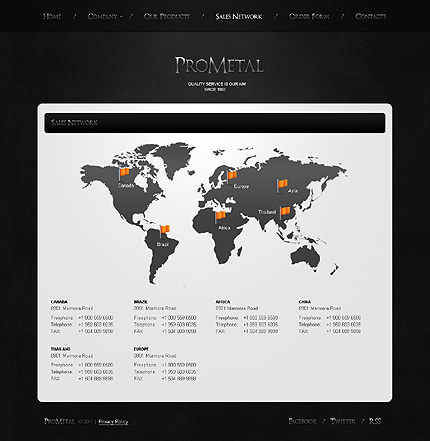Select the Thailand flag marker
Image resolution: width=430 pixels, height=441 pixels.
pos(285,212)
